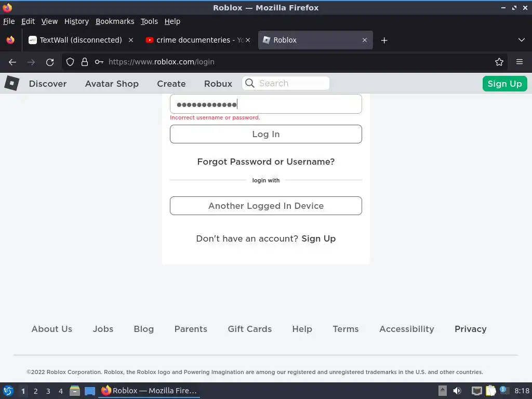The image size is (532, 399).
Task: Go to the Create nav link
Action: (171, 84)
